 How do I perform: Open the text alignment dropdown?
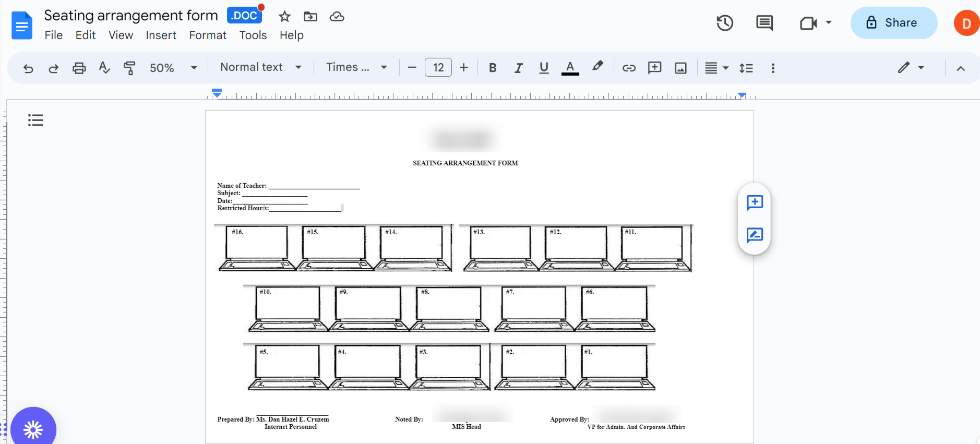[716, 68]
